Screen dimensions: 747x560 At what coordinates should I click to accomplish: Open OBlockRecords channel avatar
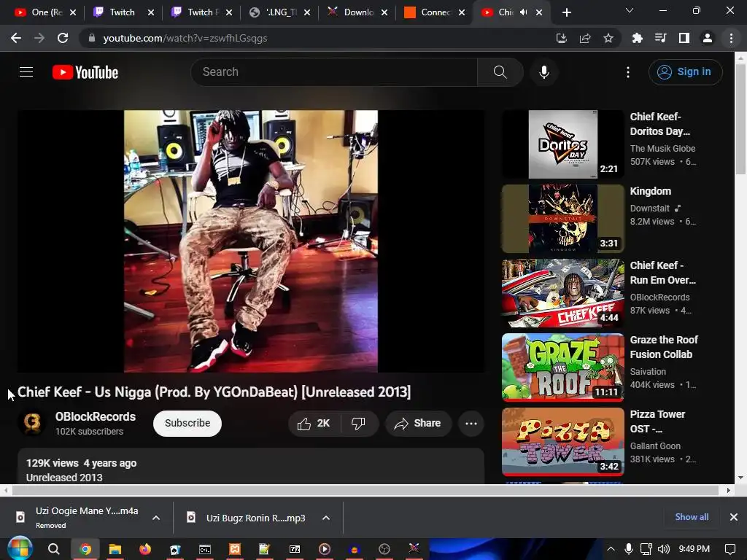click(32, 423)
